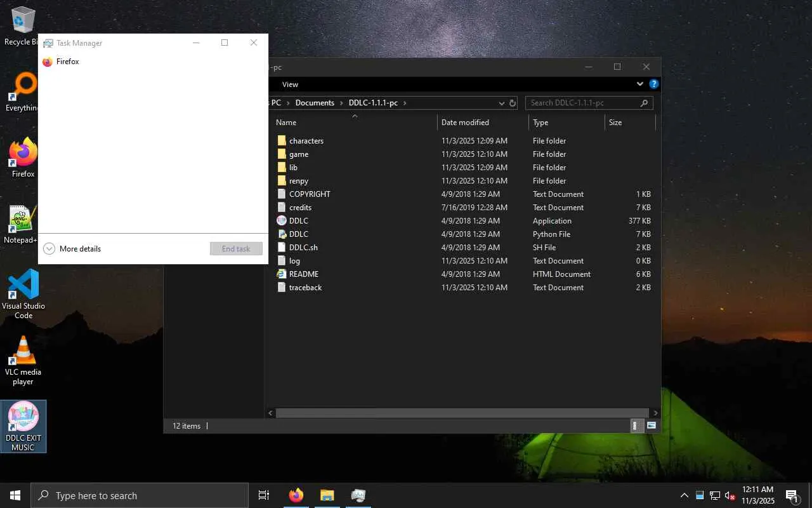Select the log file name
Screen dimensions: 812x508
coord(294,261)
